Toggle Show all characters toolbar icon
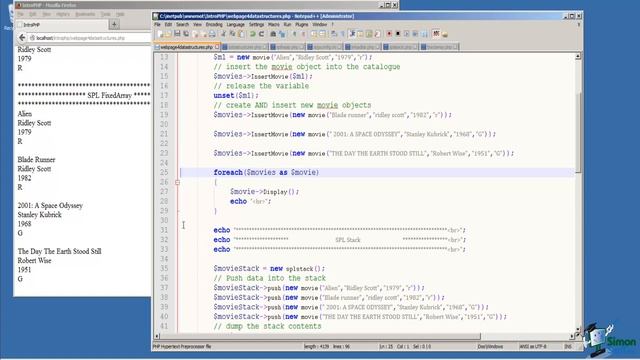 342,34
